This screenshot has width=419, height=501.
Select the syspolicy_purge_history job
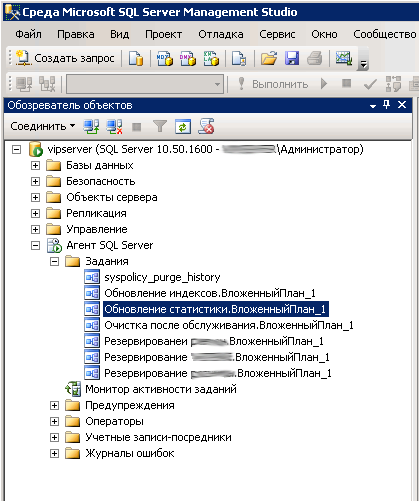[162, 277]
